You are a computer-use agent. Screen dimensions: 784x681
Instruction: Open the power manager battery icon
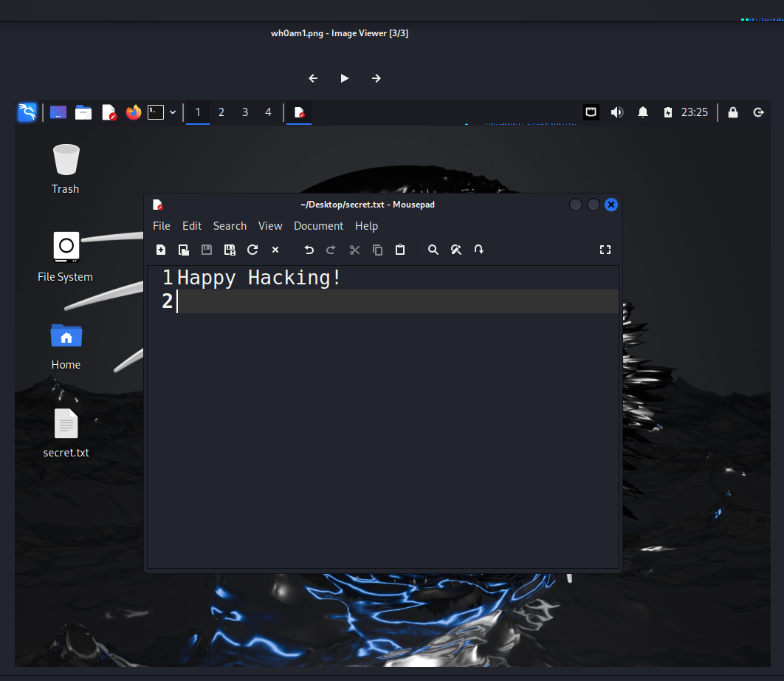click(x=668, y=112)
